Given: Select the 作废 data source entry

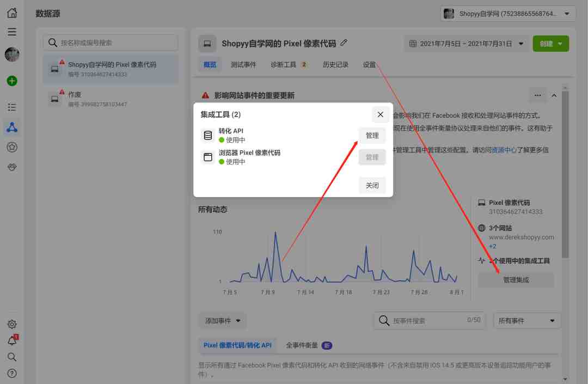Looking at the screenshot, I should click(x=111, y=99).
